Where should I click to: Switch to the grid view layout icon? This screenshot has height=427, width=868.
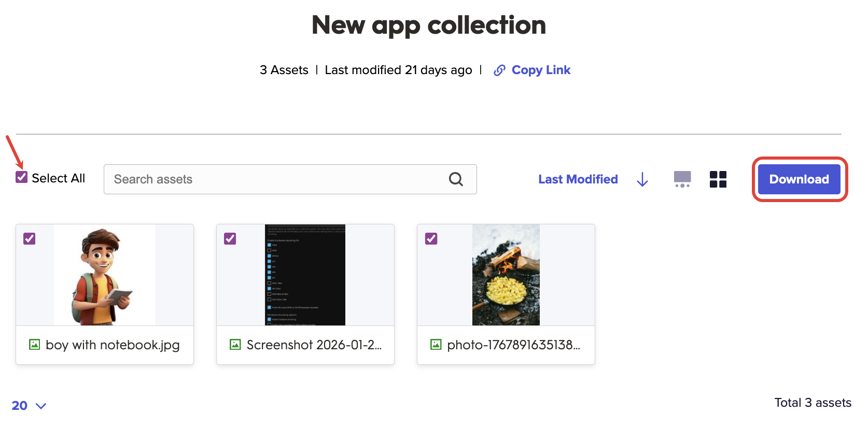click(x=718, y=179)
